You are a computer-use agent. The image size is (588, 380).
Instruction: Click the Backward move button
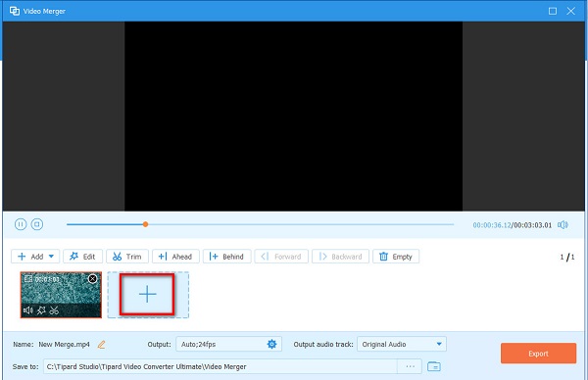(340, 257)
